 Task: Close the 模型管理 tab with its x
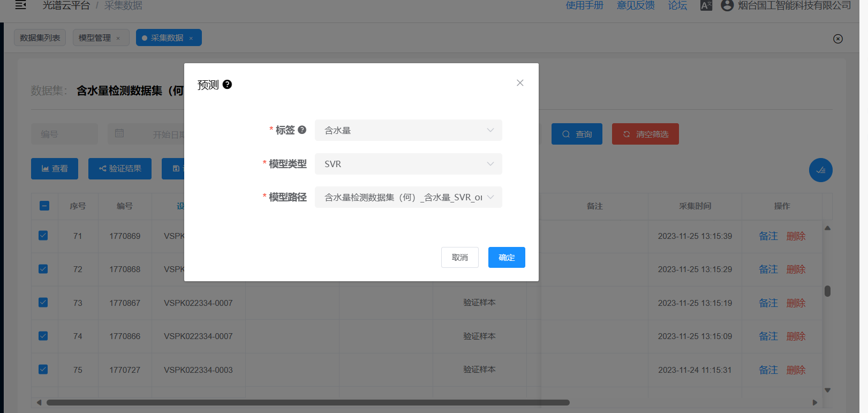pos(118,38)
